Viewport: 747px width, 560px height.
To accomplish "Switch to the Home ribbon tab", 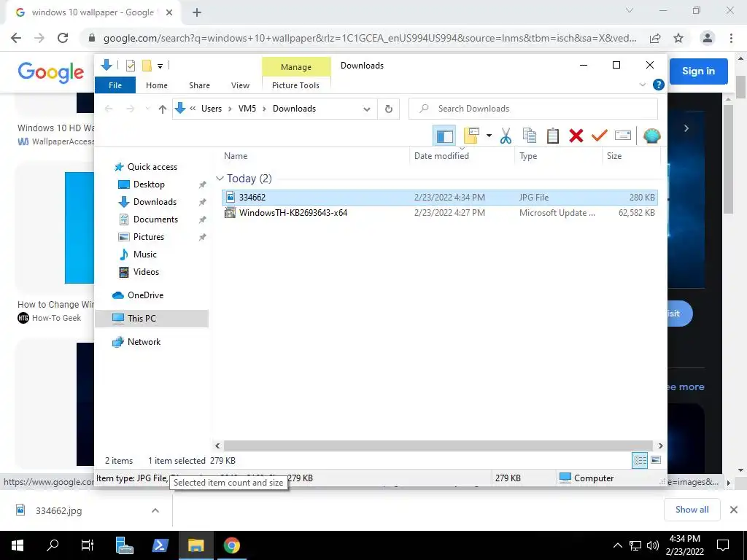I will [157, 85].
